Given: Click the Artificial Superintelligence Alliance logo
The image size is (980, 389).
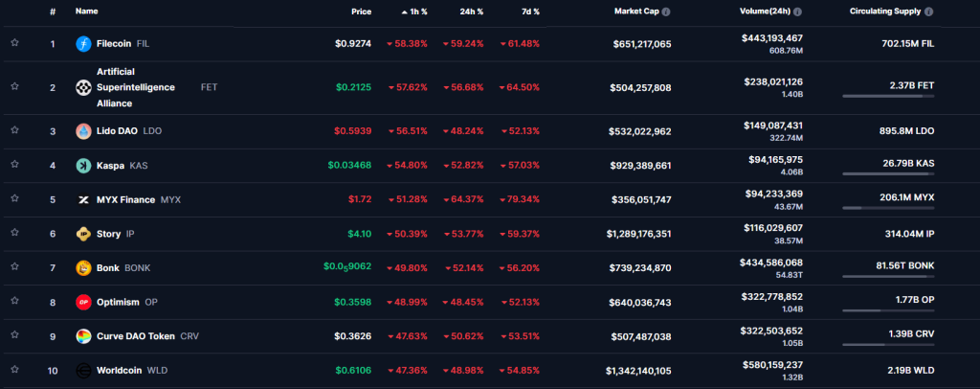Looking at the screenshot, I should click(x=83, y=87).
